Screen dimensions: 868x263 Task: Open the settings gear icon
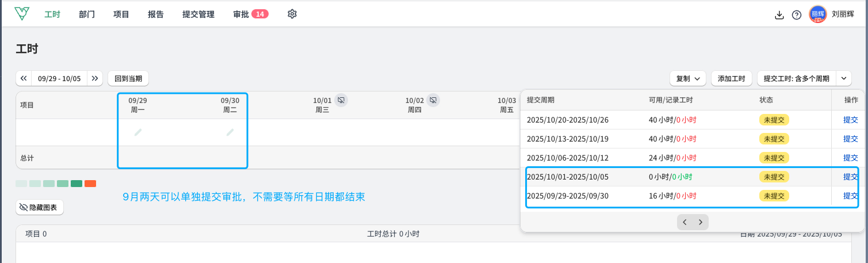point(292,14)
